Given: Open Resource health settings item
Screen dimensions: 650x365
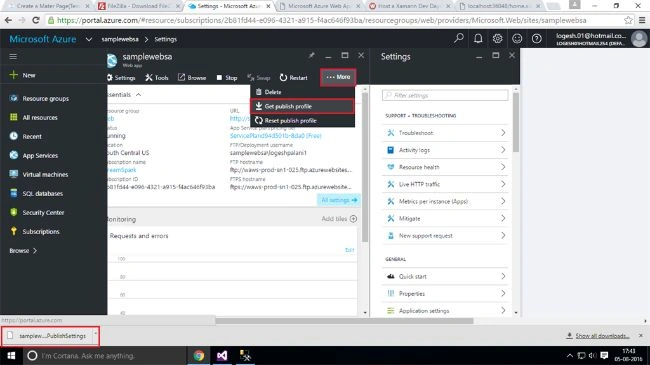Looking at the screenshot, I should pyautogui.click(x=445, y=167).
